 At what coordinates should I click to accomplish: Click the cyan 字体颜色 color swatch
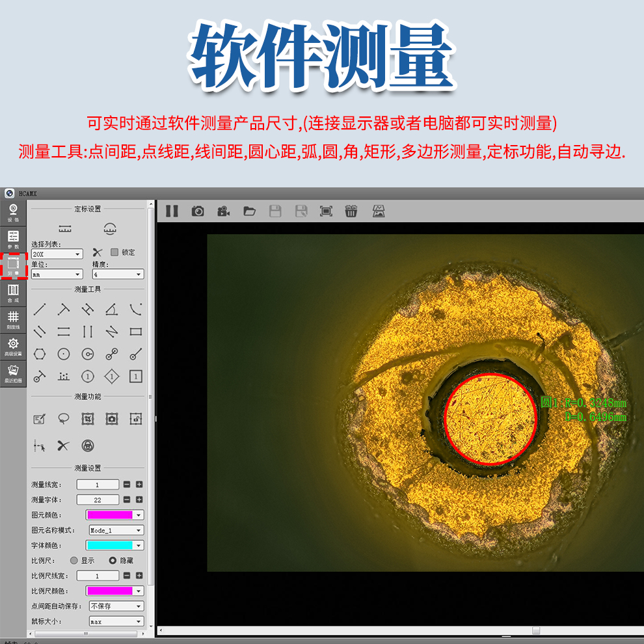[x=109, y=545]
